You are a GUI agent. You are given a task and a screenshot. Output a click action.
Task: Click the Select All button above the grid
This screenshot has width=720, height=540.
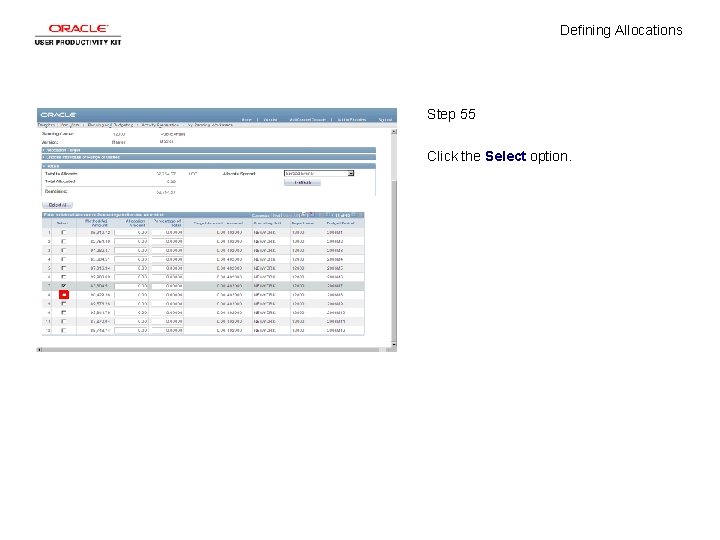click(57, 205)
